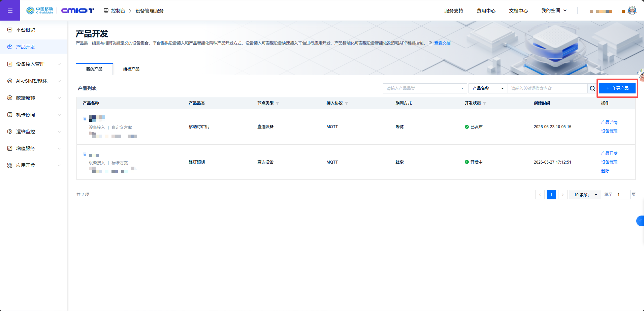Click the 移动对讲机 category cell
Screen dimensions: 644x311
click(x=199, y=127)
